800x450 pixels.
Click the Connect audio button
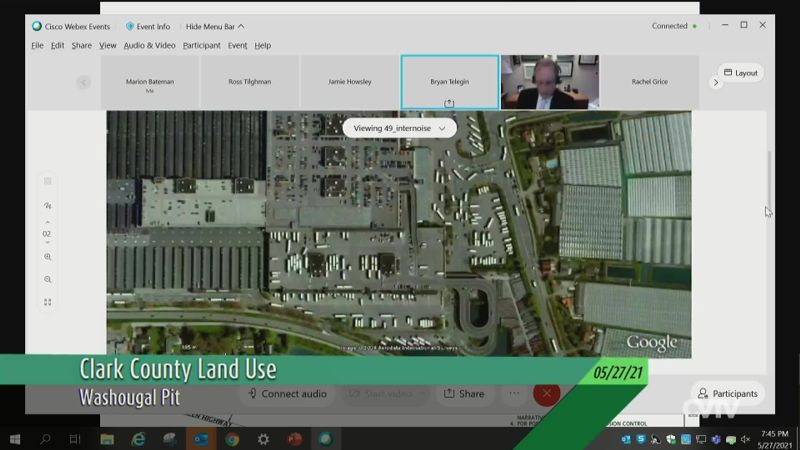pos(287,394)
